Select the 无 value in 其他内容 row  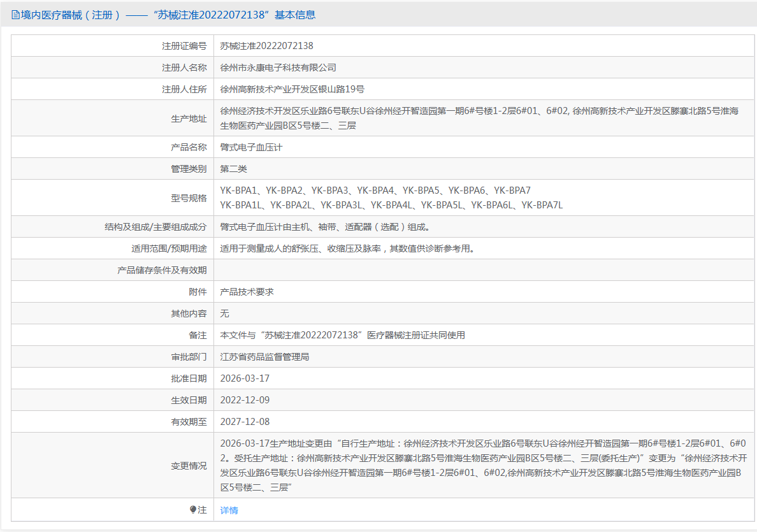click(x=224, y=314)
